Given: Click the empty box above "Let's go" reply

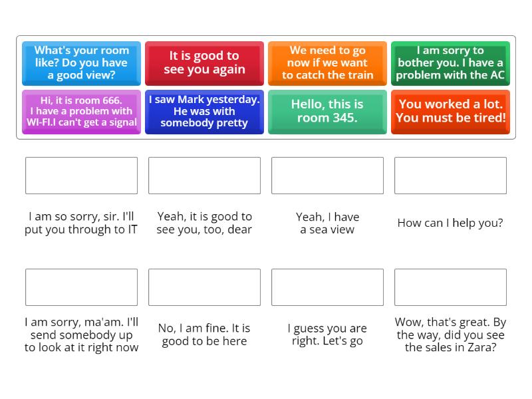Looking at the screenshot, I should click(x=327, y=287).
